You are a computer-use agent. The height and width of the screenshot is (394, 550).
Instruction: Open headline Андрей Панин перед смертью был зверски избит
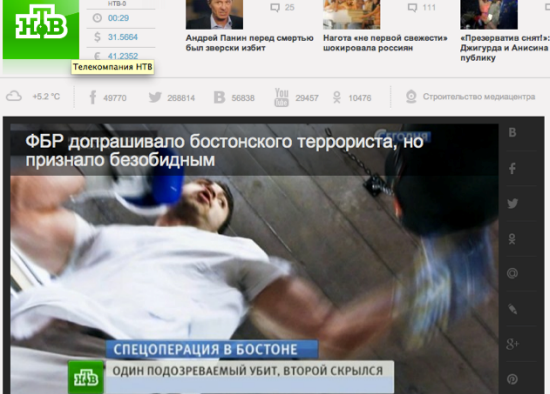point(249,43)
